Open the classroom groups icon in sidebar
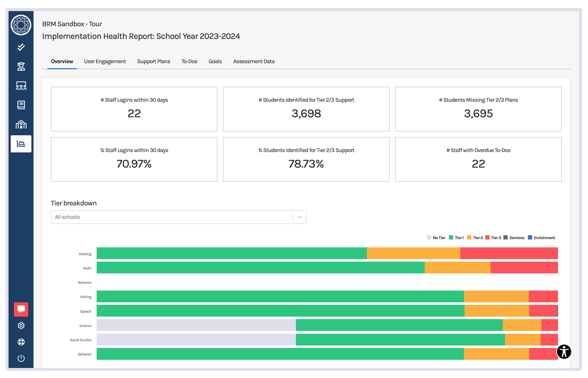The height and width of the screenshot is (378, 588). tap(21, 86)
